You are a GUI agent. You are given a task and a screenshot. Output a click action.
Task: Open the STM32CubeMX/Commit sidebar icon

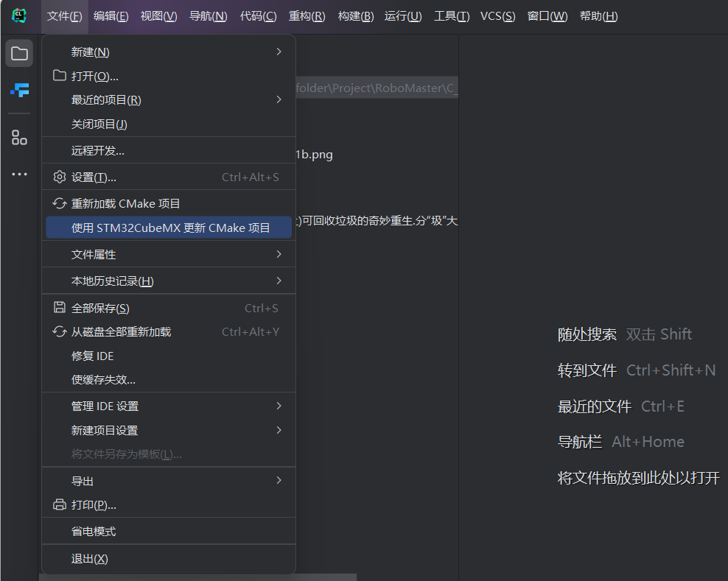(x=19, y=90)
